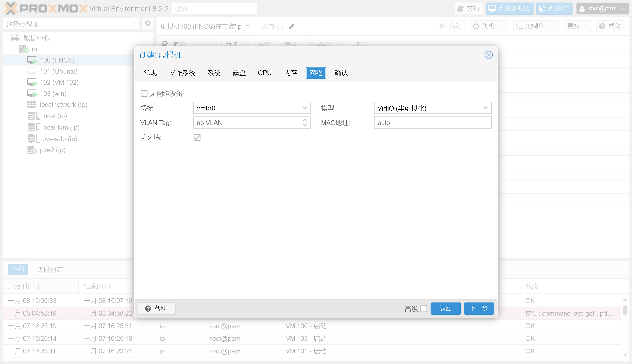Click the stopped VM icon for 101 (Ubuntu)
The height and width of the screenshot is (364, 632).
pyautogui.click(x=32, y=71)
